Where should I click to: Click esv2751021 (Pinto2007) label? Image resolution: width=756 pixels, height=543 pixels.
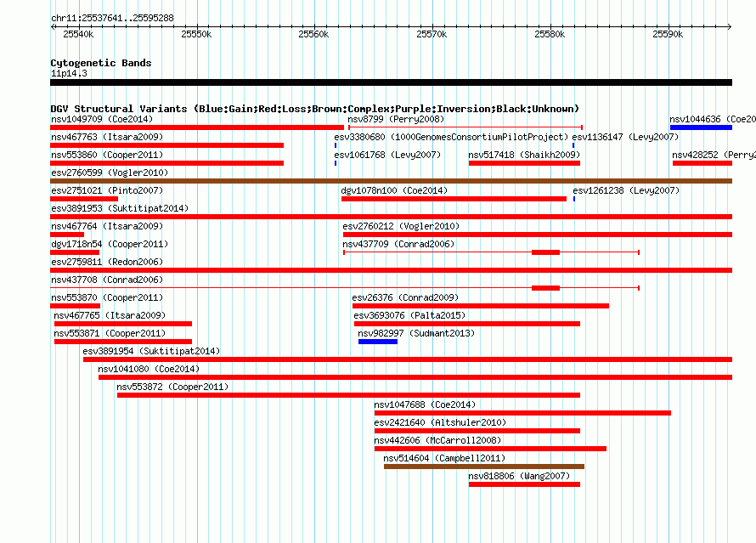click(x=107, y=190)
